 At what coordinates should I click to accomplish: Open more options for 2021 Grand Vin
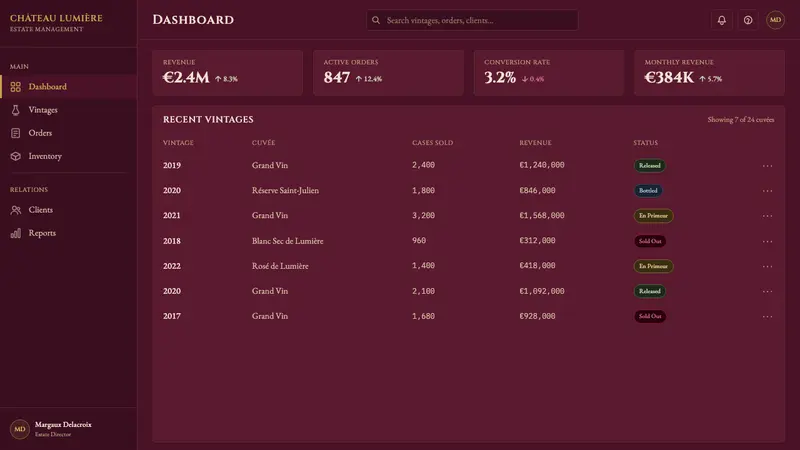(767, 216)
